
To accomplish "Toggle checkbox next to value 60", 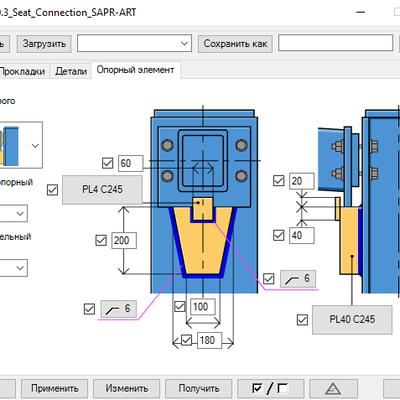I will 108,163.
